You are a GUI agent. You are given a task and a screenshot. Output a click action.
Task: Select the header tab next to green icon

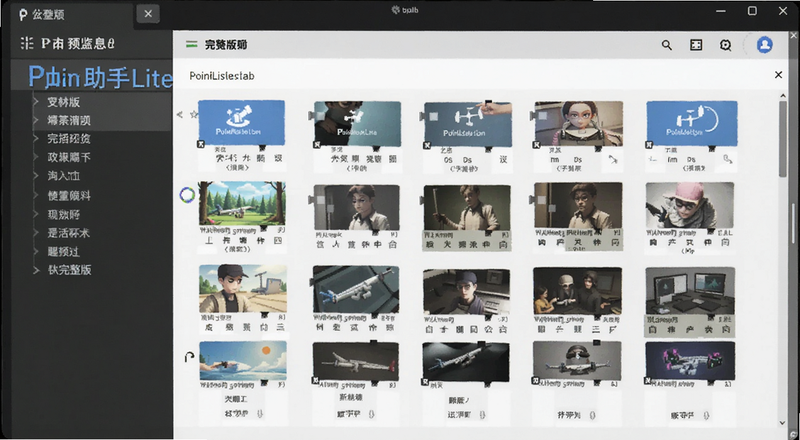pyautogui.click(x=226, y=45)
